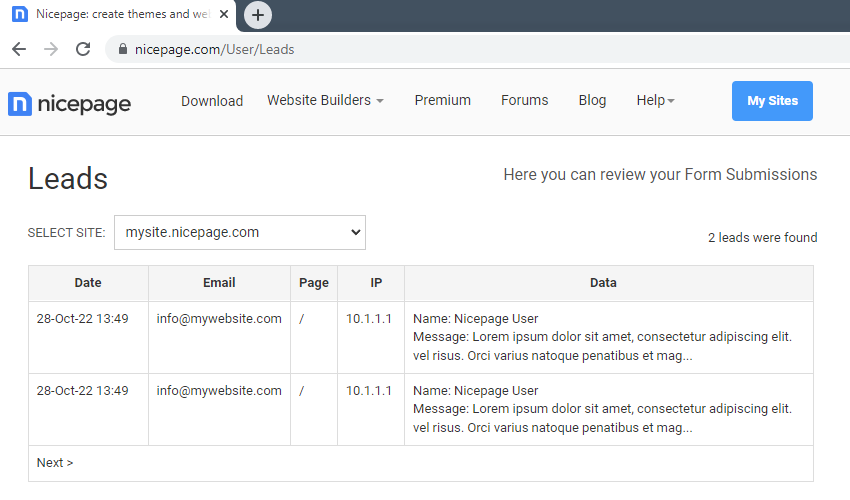
Task: Reload the page with refresh icon
Action: pyautogui.click(x=83, y=49)
